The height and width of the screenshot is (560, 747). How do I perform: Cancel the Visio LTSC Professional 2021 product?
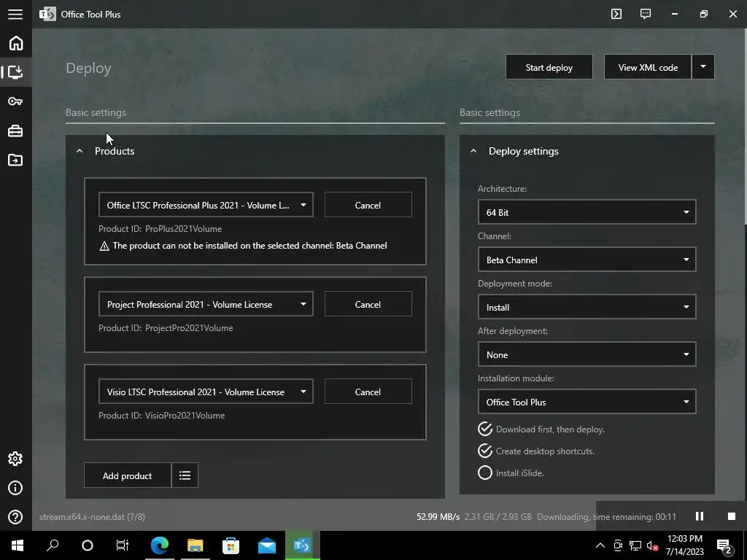(x=368, y=392)
